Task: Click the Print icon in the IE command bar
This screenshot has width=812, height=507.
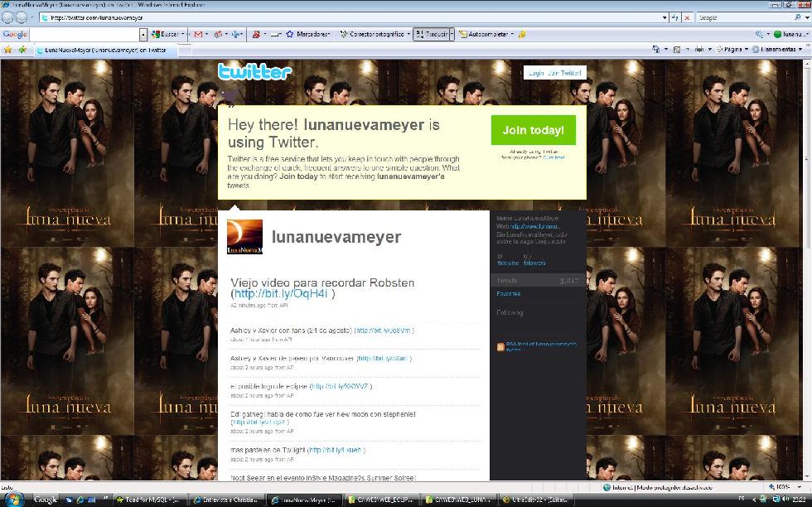Action: coord(698,50)
